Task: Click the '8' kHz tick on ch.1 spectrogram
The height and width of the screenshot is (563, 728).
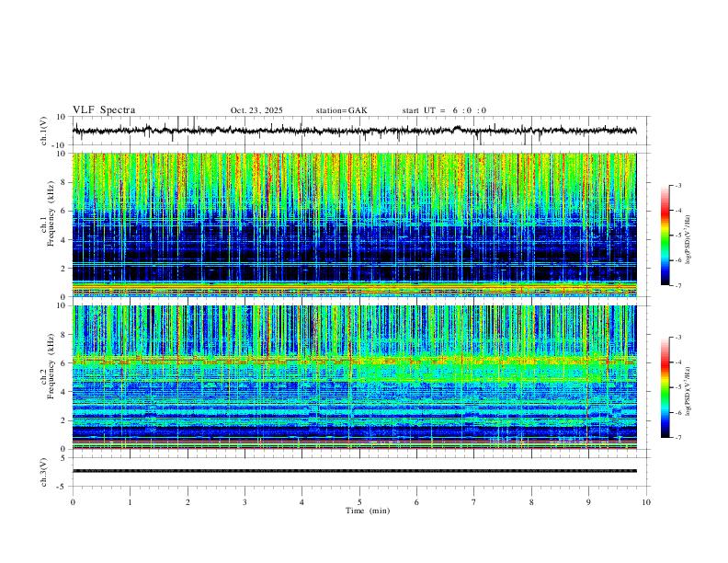Action: [x=63, y=182]
